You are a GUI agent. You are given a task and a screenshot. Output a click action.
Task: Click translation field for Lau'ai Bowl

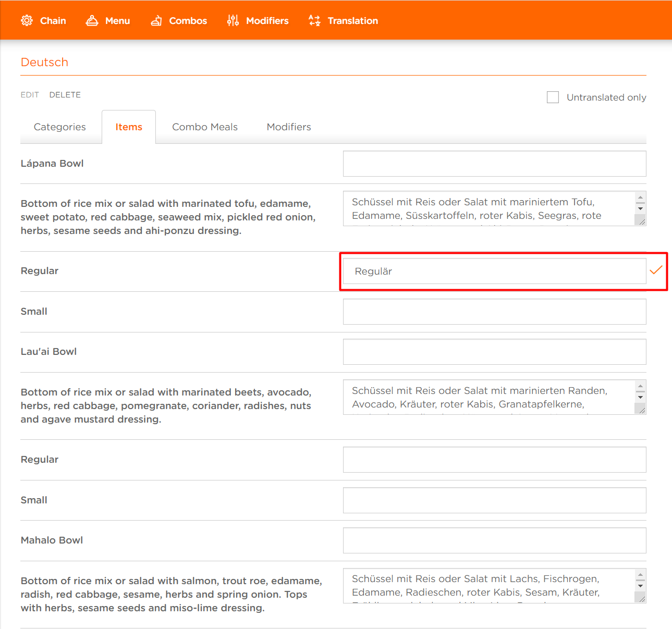(x=494, y=352)
